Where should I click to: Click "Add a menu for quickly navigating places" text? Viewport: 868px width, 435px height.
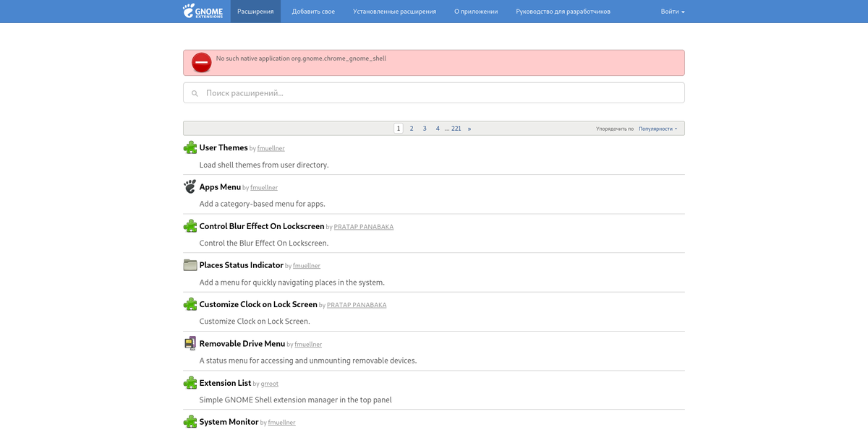click(x=292, y=282)
